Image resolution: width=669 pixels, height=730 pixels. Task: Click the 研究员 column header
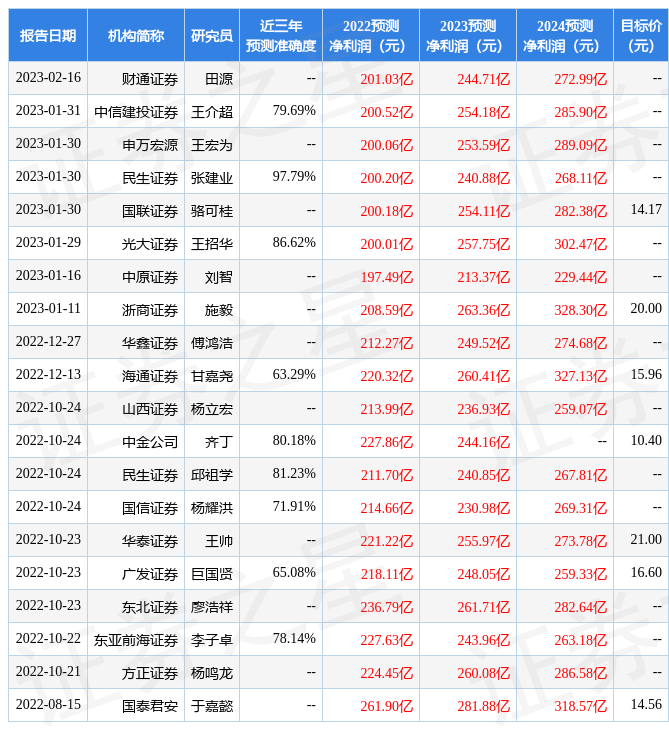(212, 36)
